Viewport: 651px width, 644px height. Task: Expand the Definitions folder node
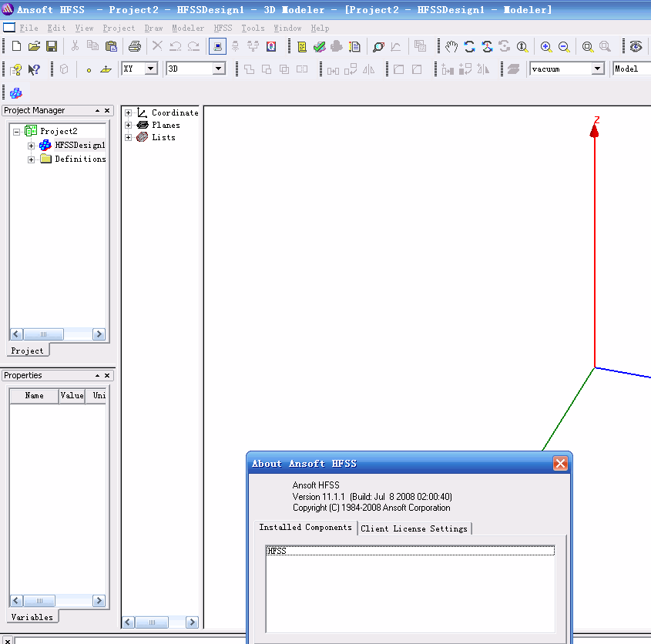tap(31, 159)
